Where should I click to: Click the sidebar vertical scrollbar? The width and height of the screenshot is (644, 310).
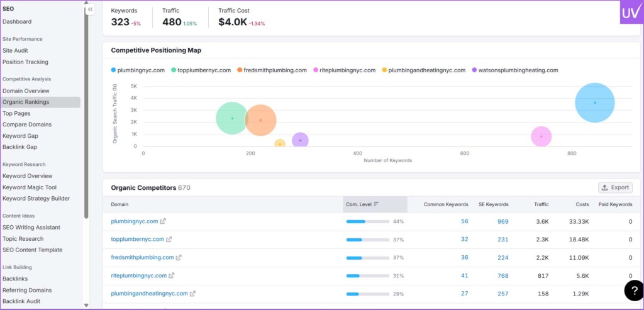pyautogui.click(x=86, y=126)
